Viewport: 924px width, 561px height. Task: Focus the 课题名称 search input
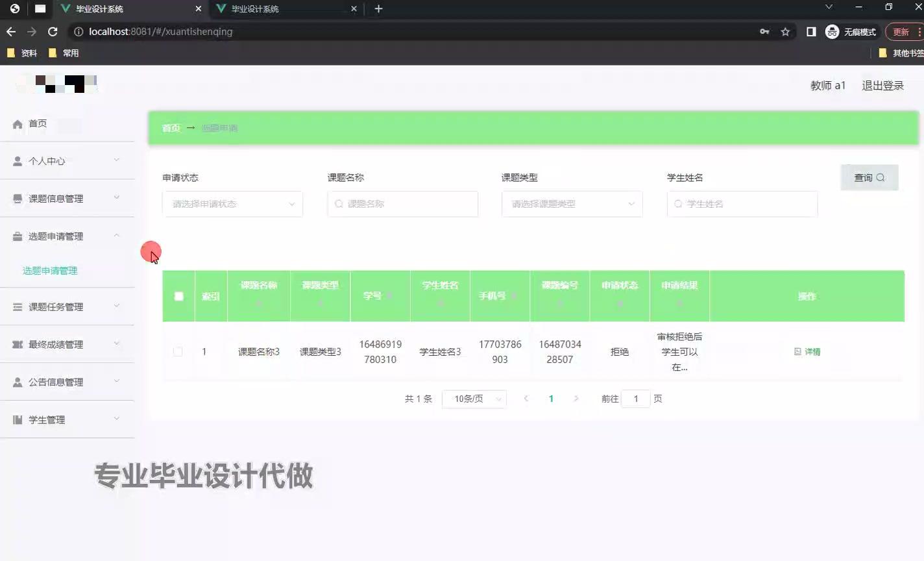click(403, 204)
